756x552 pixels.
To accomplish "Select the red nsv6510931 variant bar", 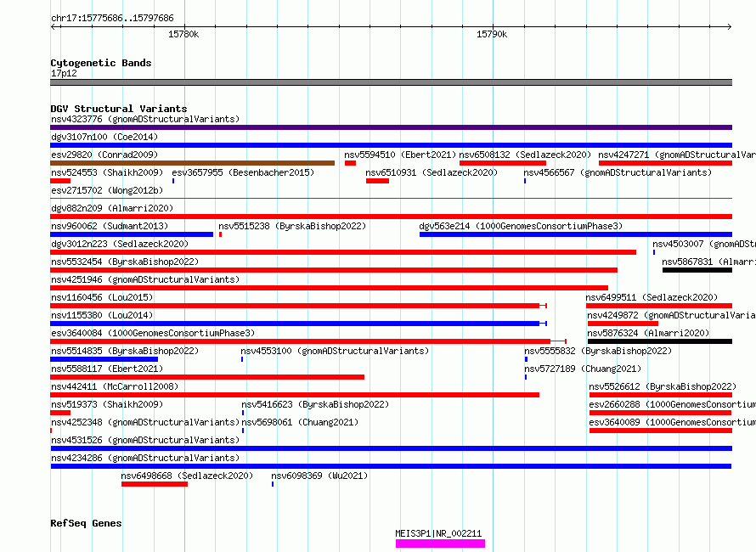I will point(377,181).
